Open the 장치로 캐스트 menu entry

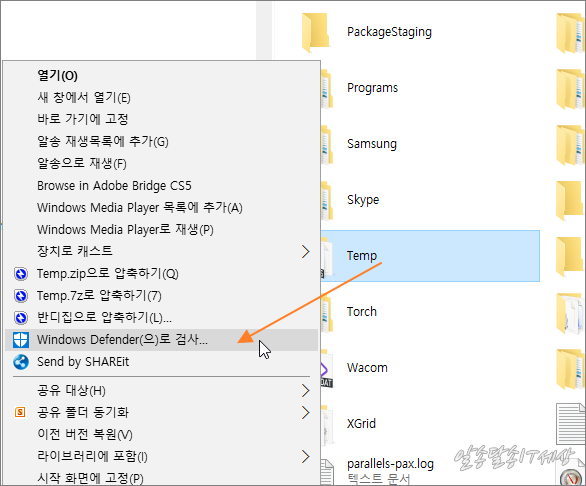161,251
